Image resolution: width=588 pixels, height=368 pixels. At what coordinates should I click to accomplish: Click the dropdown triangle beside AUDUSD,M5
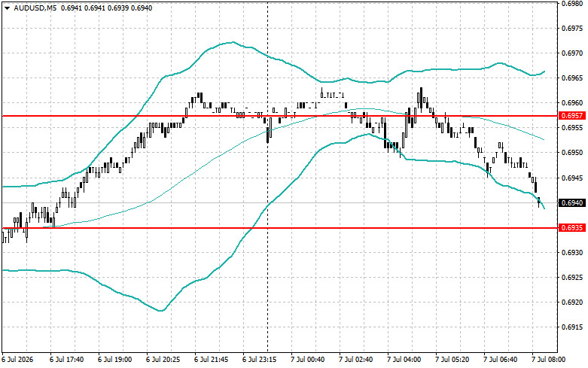click(8, 8)
